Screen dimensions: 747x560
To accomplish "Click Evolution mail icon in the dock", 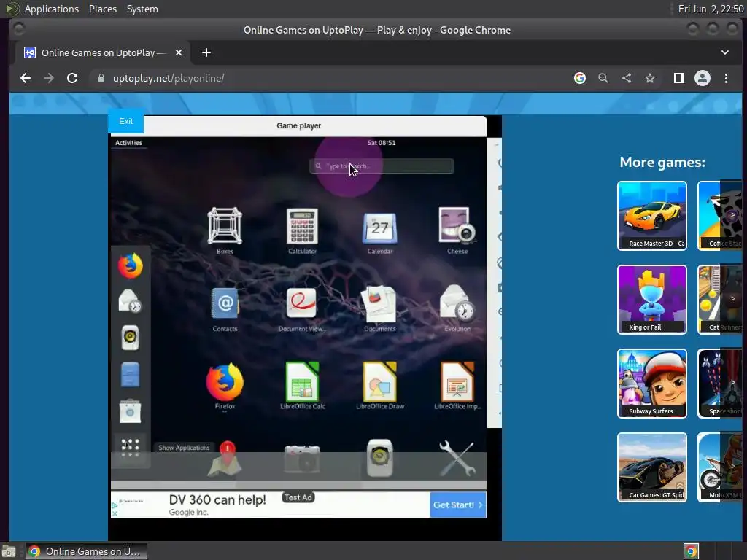I will (130, 301).
